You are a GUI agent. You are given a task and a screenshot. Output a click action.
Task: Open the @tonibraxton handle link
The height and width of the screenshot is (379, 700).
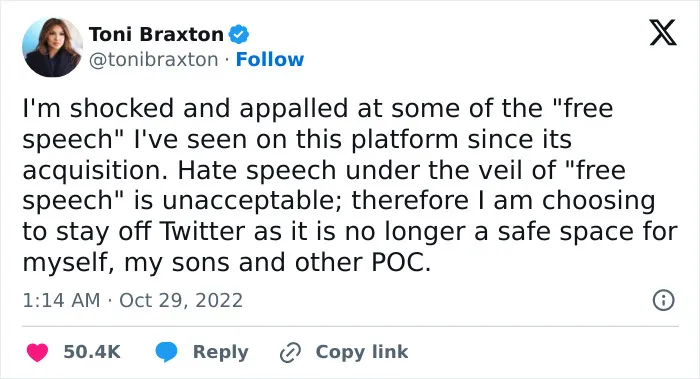154,59
